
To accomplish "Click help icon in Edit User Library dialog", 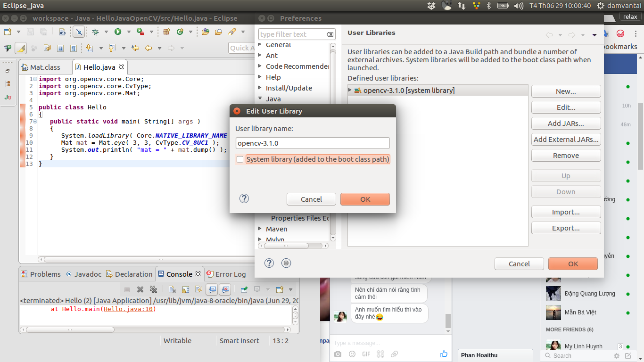I will [x=244, y=198].
